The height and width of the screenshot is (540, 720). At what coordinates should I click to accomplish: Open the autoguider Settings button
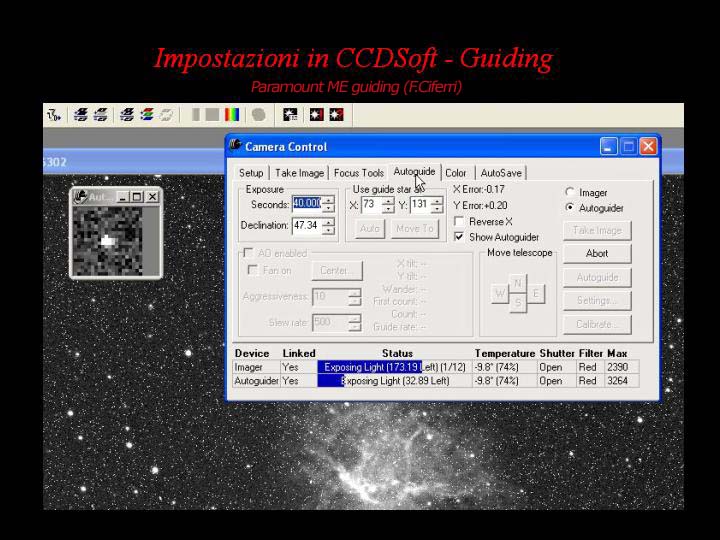click(x=597, y=301)
